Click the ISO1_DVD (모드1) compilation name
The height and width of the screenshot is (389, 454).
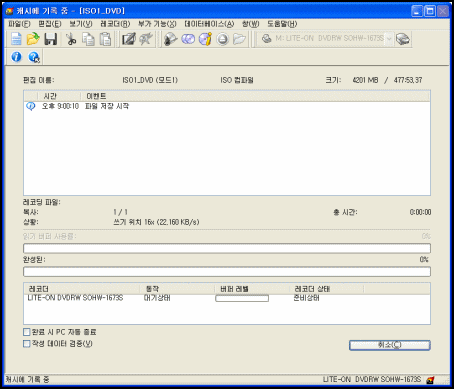(x=150, y=80)
